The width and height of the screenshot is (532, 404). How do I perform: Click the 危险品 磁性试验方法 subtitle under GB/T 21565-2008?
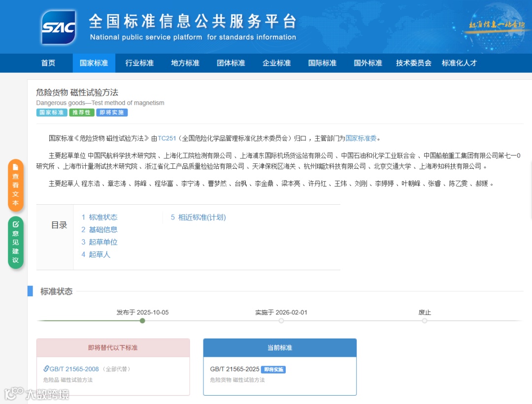click(x=68, y=380)
